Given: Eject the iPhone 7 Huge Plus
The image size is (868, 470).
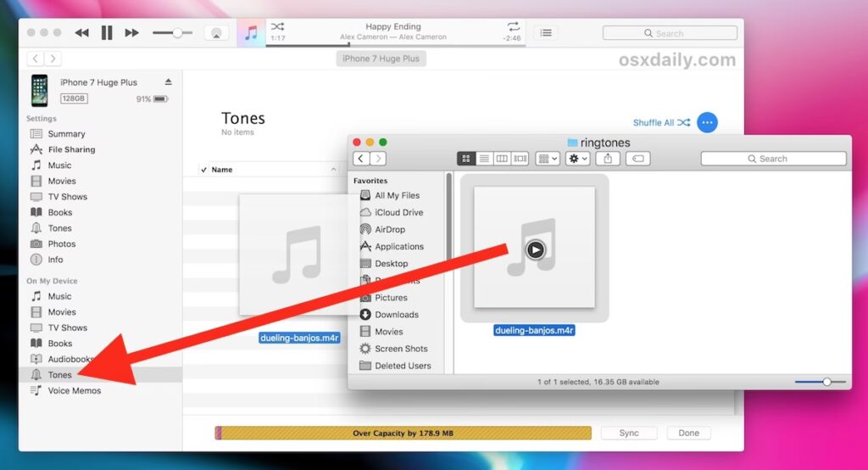Looking at the screenshot, I should point(168,82).
